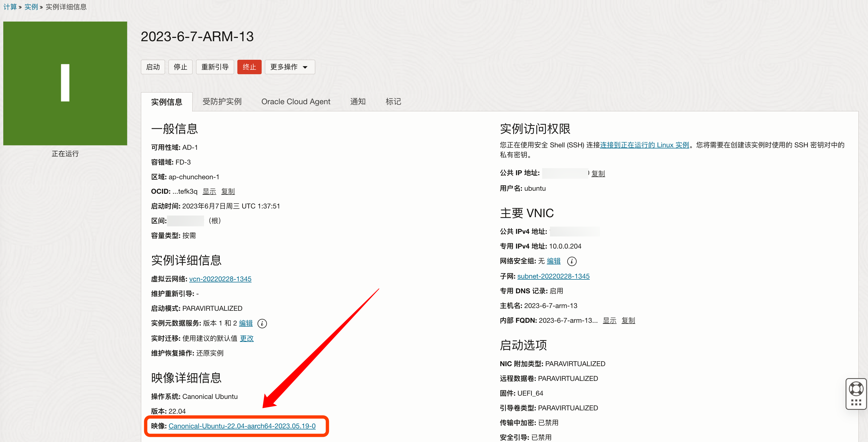Click the NIC 附加类型 value

pos(575,364)
